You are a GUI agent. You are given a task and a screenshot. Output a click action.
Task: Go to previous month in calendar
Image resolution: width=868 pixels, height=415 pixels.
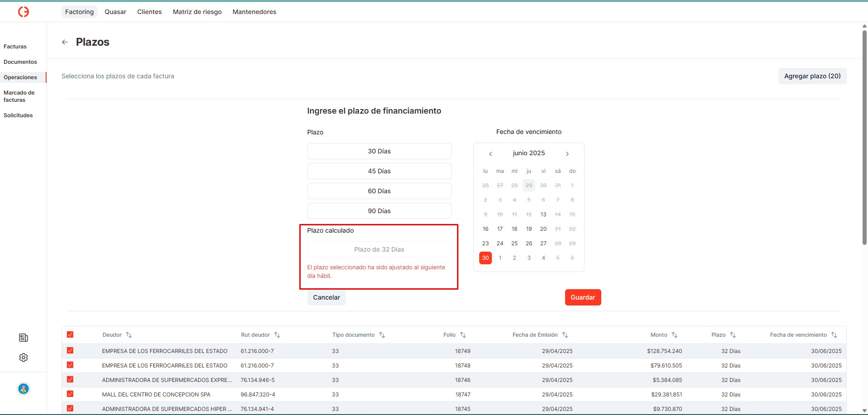pos(491,154)
